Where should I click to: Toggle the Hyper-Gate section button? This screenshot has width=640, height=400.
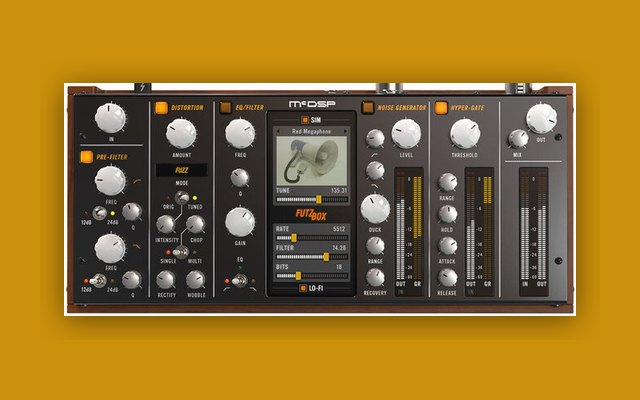[x=441, y=108]
